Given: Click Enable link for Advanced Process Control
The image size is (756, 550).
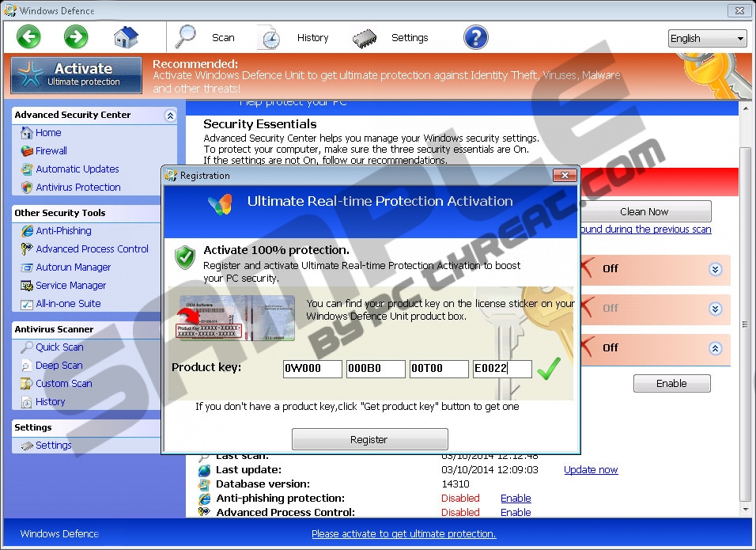Looking at the screenshot, I should point(516,512).
